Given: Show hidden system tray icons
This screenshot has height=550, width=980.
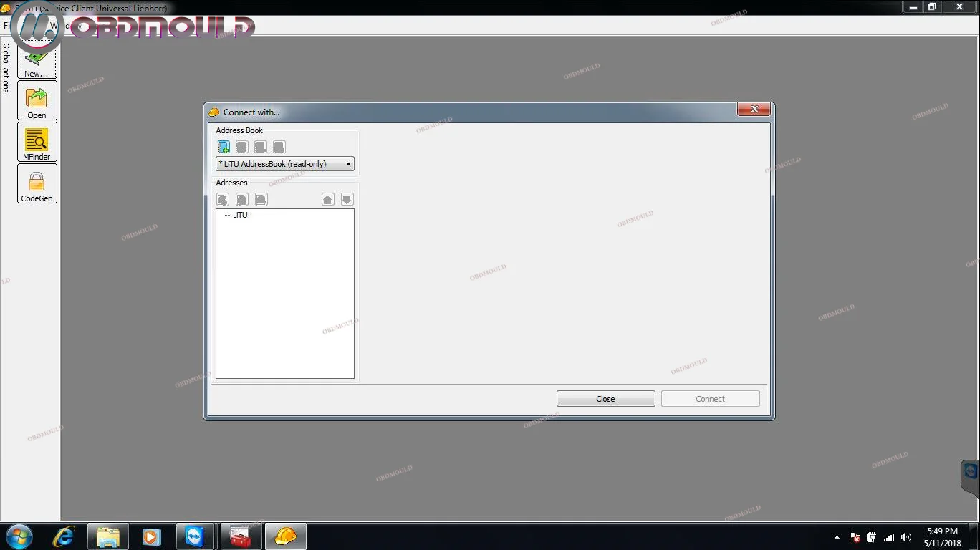Looking at the screenshot, I should coord(837,537).
